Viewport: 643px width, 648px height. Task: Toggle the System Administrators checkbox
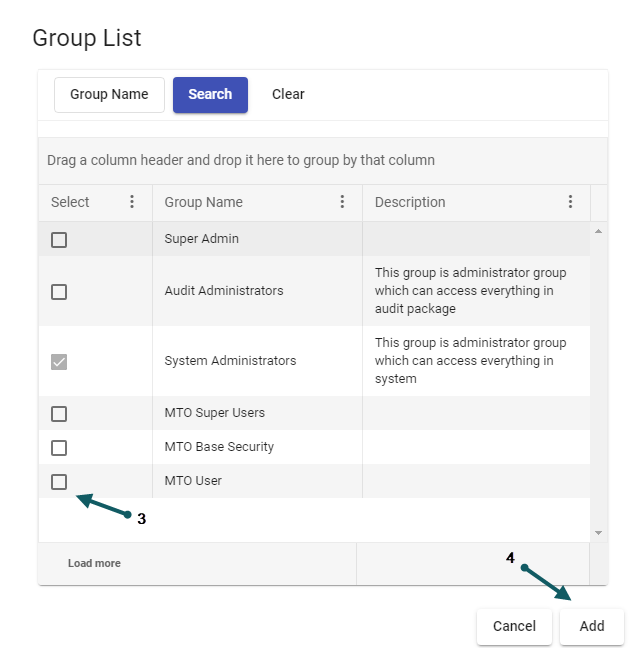click(59, 361)
